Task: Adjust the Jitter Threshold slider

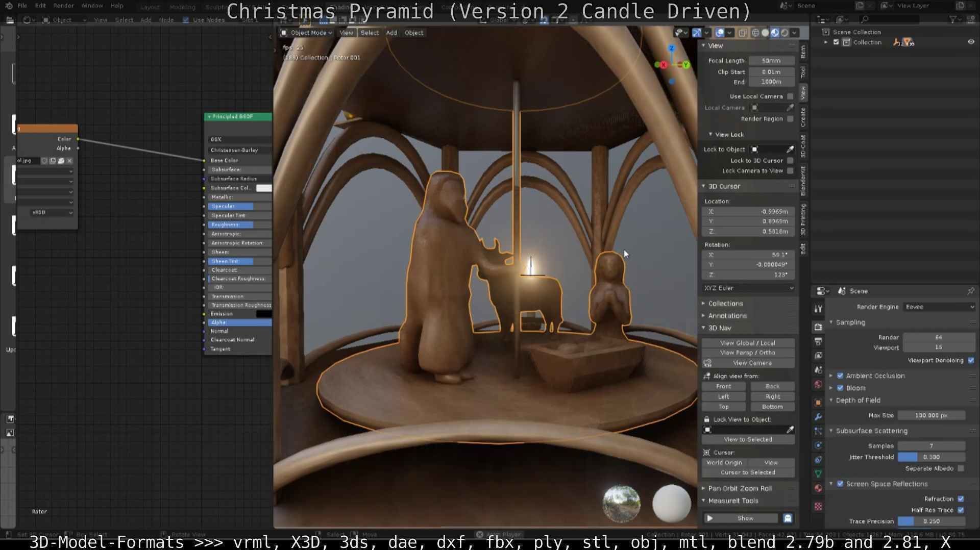Action: click(x=932, y=458)
